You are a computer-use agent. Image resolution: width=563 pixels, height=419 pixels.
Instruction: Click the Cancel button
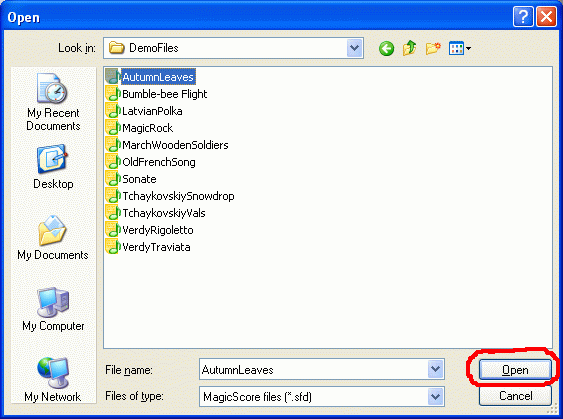click(x=515, y=396)
